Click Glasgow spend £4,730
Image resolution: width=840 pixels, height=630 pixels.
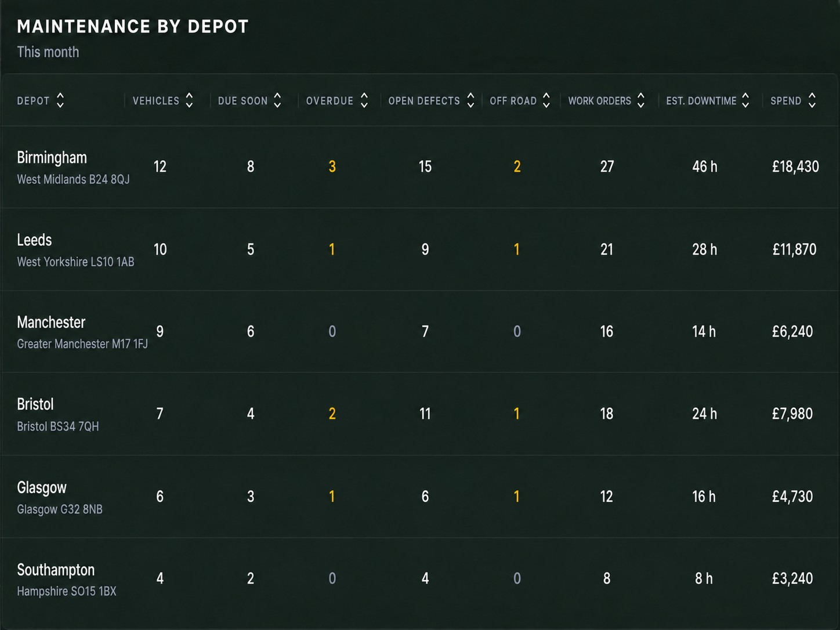(792, 497)
